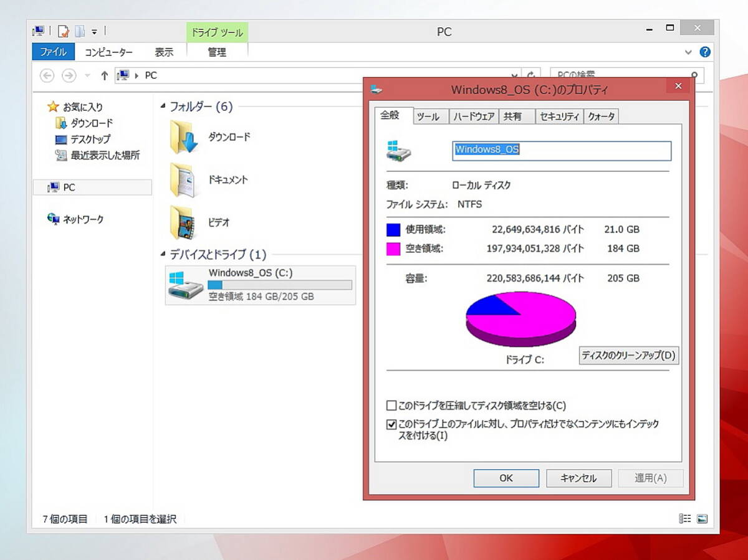This screenshot has height=560, width=748.
Task: Select PC in the navigation pane
Action: pyautogui.click(x=92, y=187)
